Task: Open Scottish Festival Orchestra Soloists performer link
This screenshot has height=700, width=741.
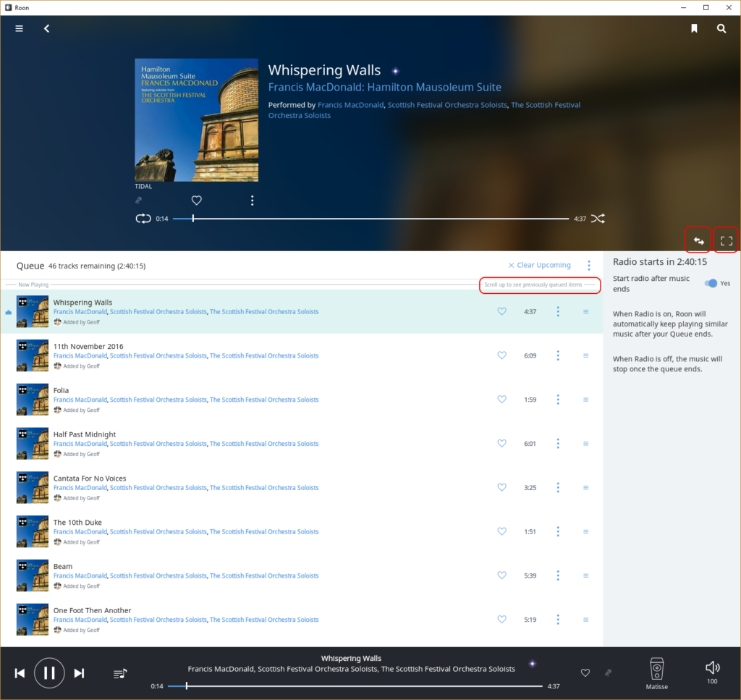Action: coord(447,105)
